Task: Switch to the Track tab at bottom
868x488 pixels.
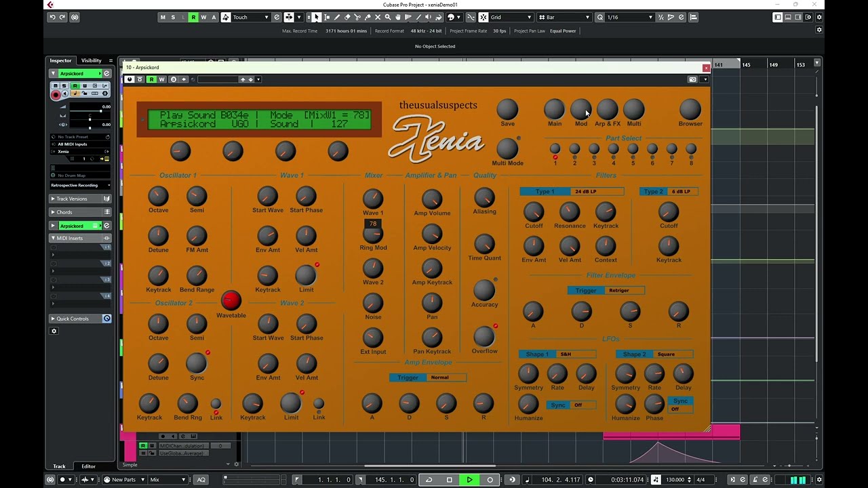Action: 60,466
